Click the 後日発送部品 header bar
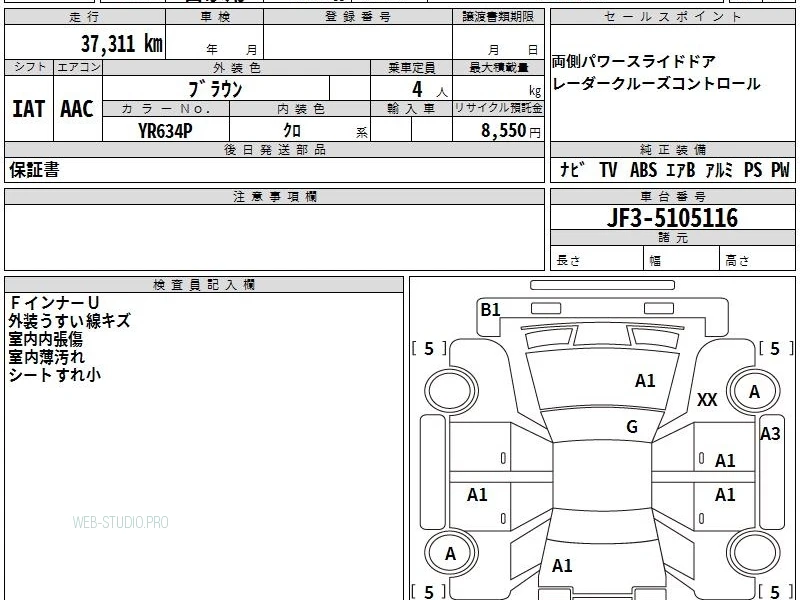Viewport: 800px width, 600px height. click(x=274, y=149)
